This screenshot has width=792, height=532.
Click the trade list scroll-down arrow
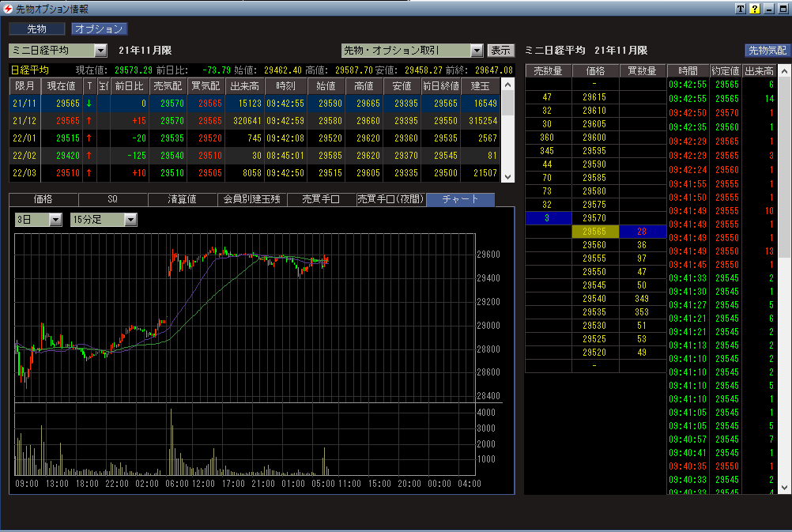click(785, 489)
